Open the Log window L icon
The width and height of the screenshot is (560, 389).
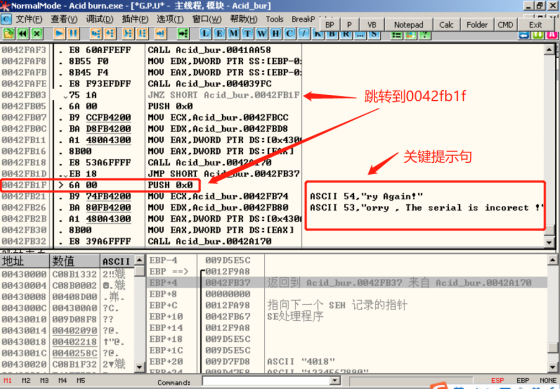tap(205, 34)
